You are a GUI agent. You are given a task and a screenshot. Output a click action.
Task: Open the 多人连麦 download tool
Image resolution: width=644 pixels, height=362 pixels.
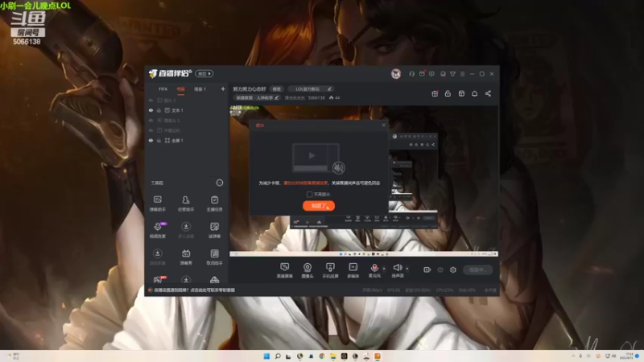click(x=186, y=230)
